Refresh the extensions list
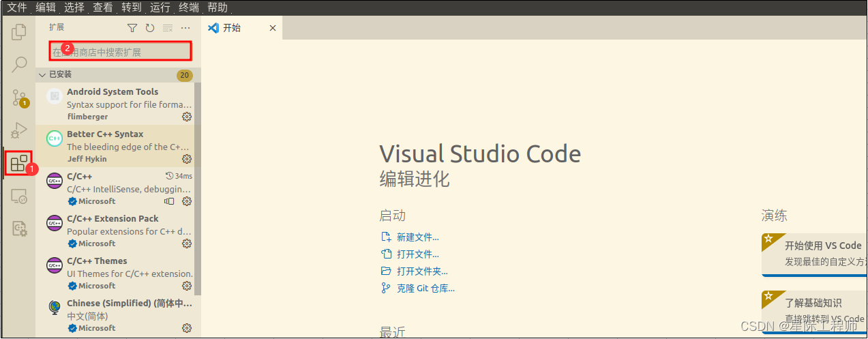The width and height of the screenshot is (868, 339). click(x=150, y=28)
